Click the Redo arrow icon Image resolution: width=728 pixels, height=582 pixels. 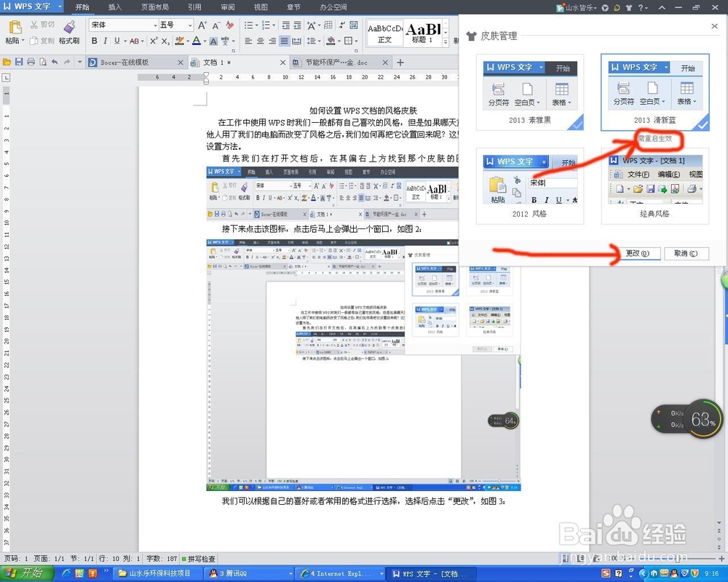[67, 62]
